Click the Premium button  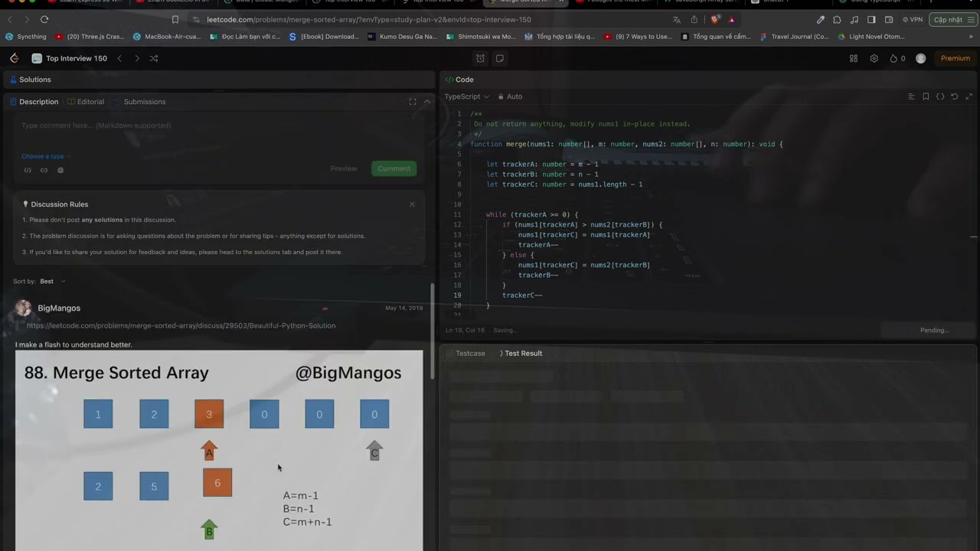click(955, 58)
